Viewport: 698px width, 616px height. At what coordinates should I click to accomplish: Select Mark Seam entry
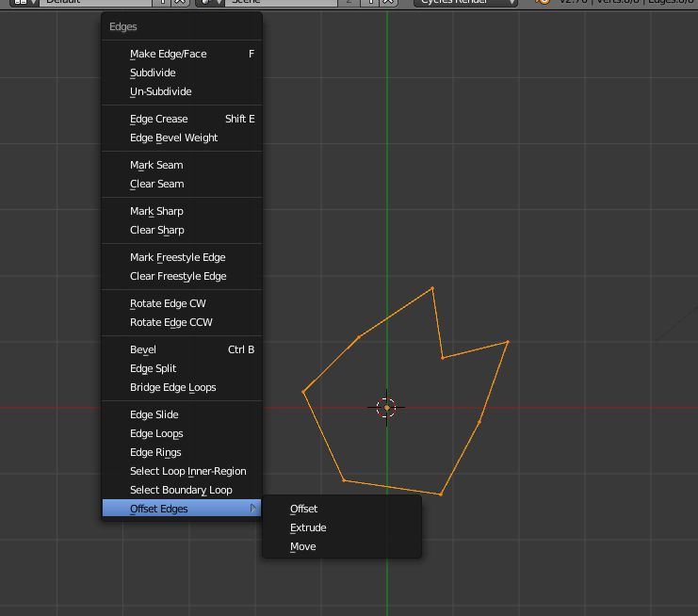(182, 165)
